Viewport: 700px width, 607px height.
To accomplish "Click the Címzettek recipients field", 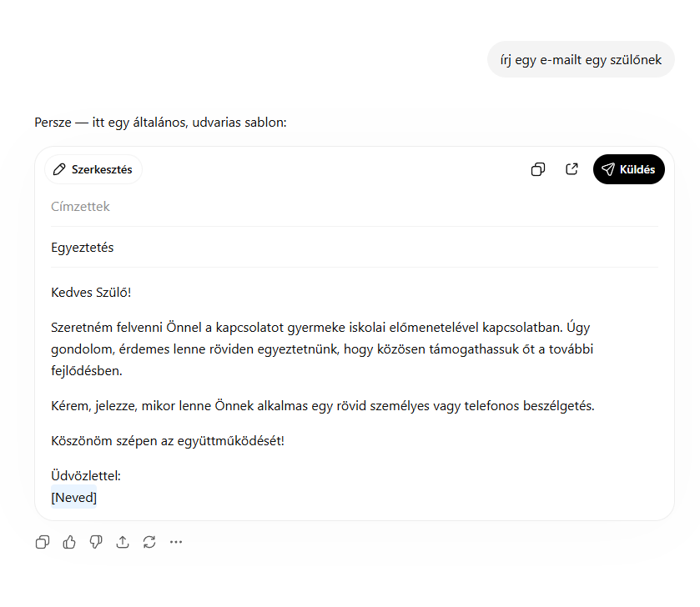I will [355, 207].
